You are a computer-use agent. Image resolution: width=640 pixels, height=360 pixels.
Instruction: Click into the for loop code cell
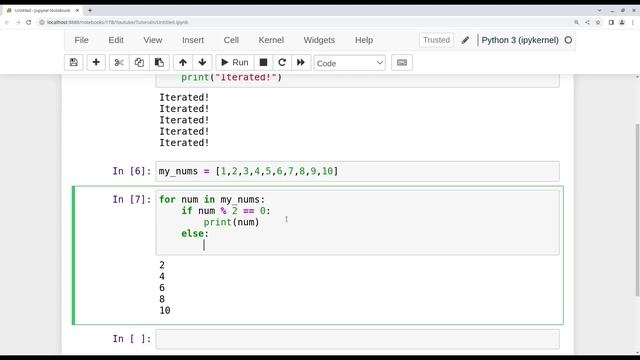357,222
